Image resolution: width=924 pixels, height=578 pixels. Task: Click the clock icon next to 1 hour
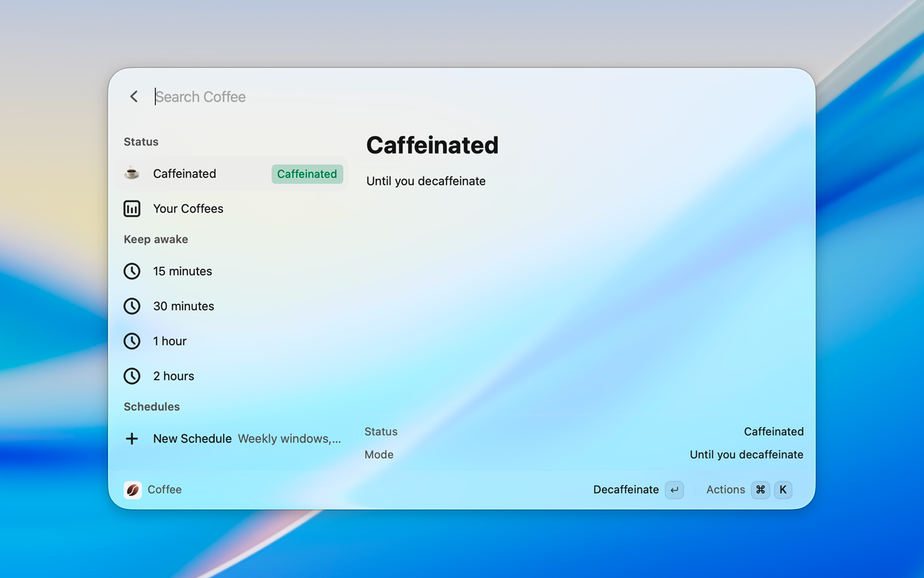point(132,341)
